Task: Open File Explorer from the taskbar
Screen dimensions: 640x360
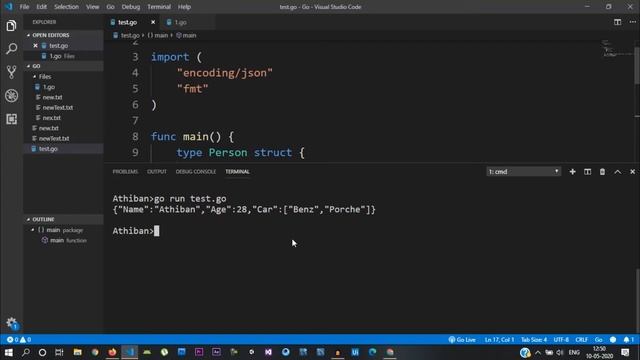Action: click(77, 352)
